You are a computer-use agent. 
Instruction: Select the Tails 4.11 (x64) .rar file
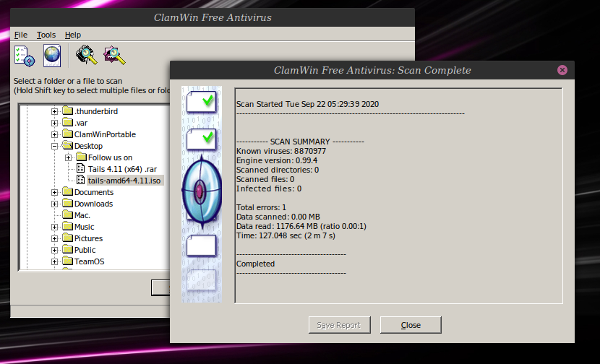[x=122, y=169]
